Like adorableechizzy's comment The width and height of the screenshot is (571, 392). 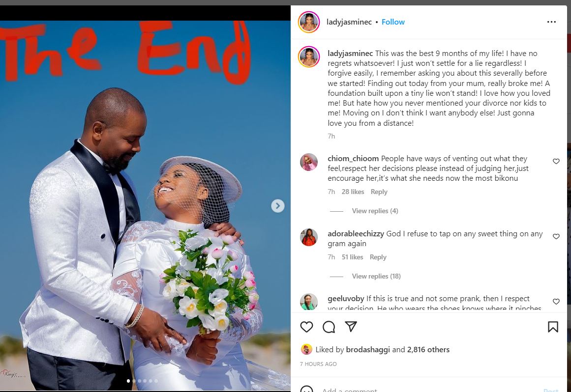(556, 236)
